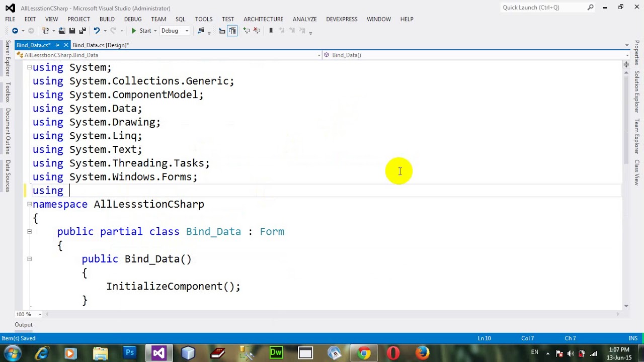Open the Solution Explorer side panel
The height and width of the screenshot is (362, 644).
[636, 92]
